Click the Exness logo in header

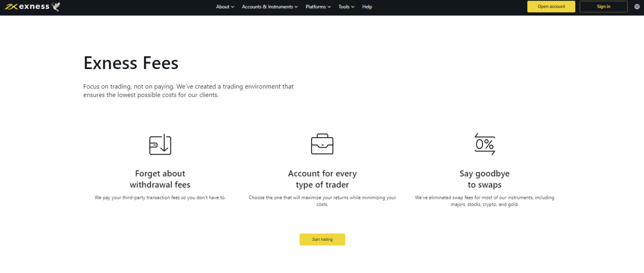click(x=27, y=7)
